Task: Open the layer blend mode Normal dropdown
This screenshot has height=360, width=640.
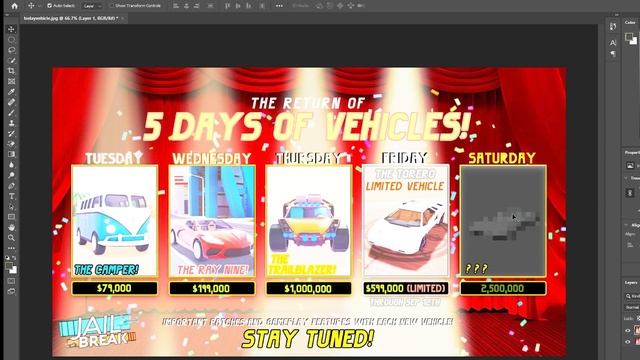Action: (632, 307)
